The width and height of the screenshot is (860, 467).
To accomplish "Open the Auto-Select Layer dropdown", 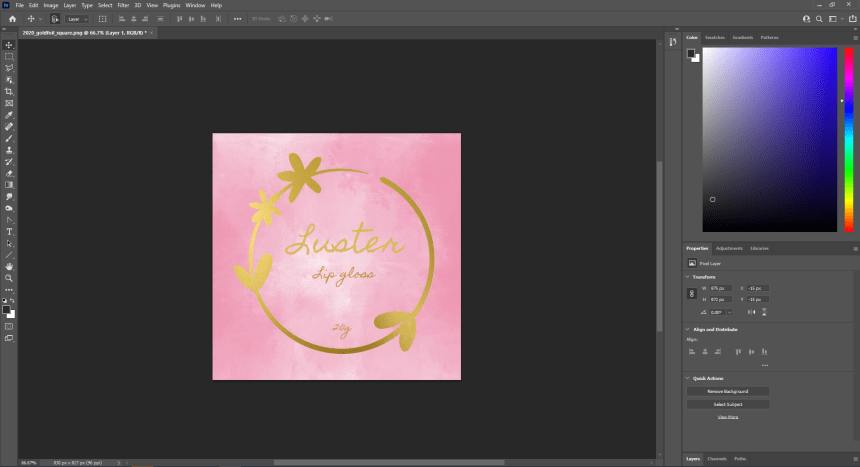I will point(77,18).
